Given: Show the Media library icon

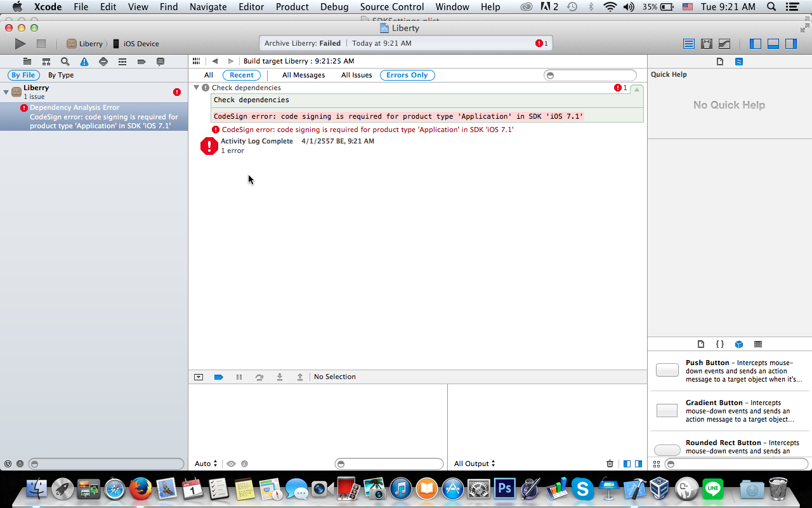Looking at the screenshot, I should pos(758,344).
